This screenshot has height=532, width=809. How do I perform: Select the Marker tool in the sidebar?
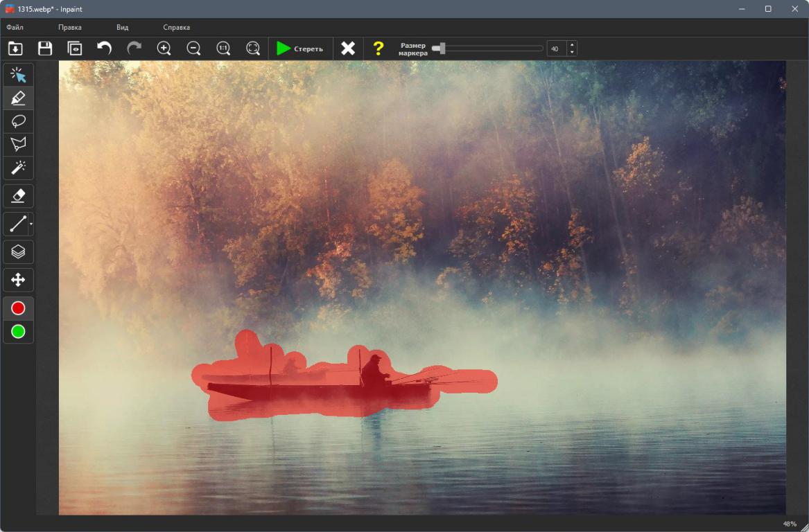(x=19, y=98)
